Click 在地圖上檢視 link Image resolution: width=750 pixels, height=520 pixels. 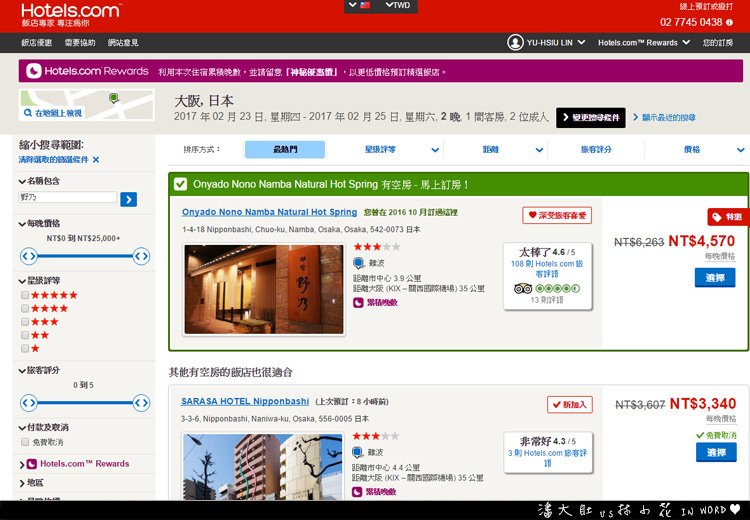coord(58,113)
